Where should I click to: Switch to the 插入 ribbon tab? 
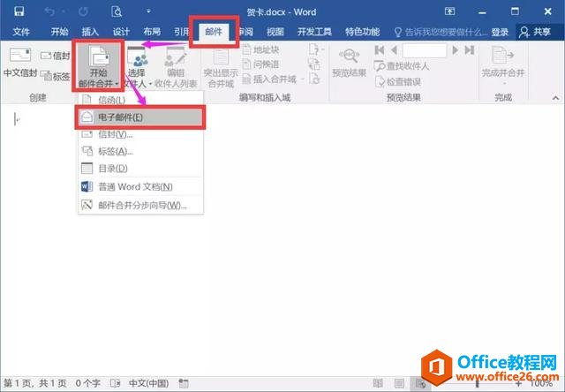pos(90,32)
